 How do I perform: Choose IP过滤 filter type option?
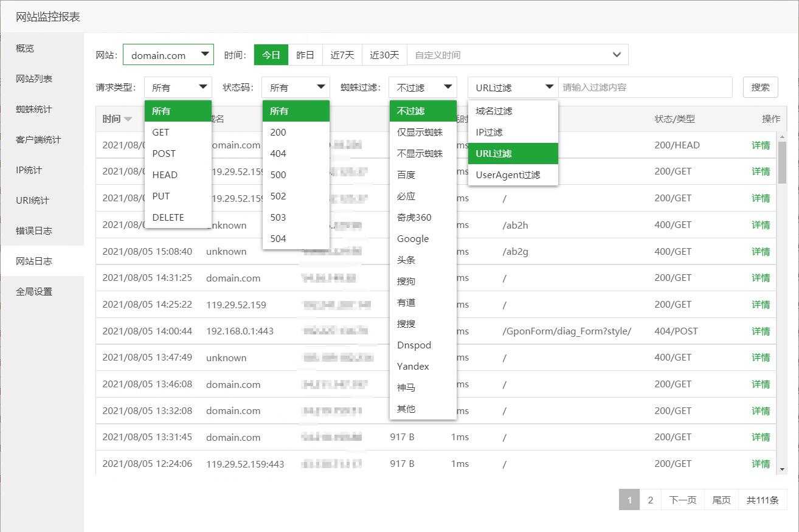[513, 133]
